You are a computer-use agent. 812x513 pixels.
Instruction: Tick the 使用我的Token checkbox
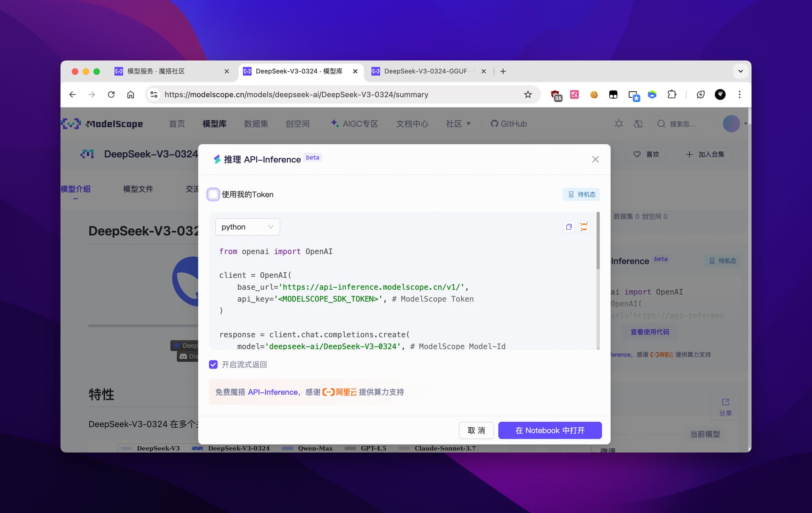click(x=213, y=195)
